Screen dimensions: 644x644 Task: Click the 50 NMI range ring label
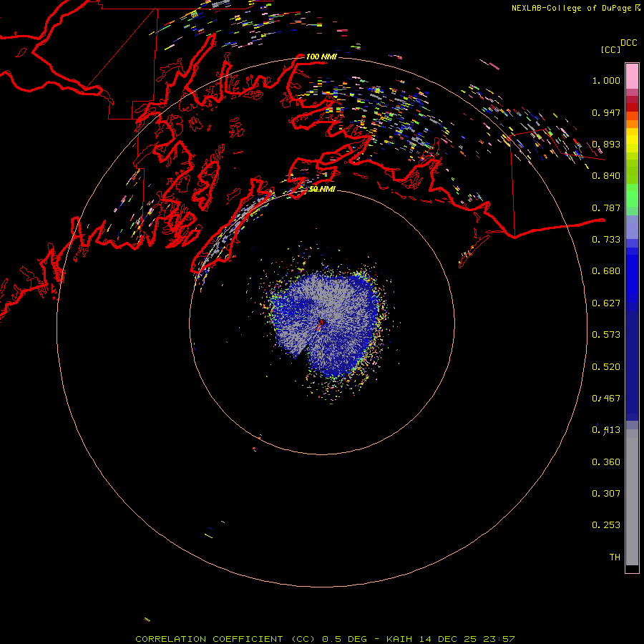click(322, 189)
